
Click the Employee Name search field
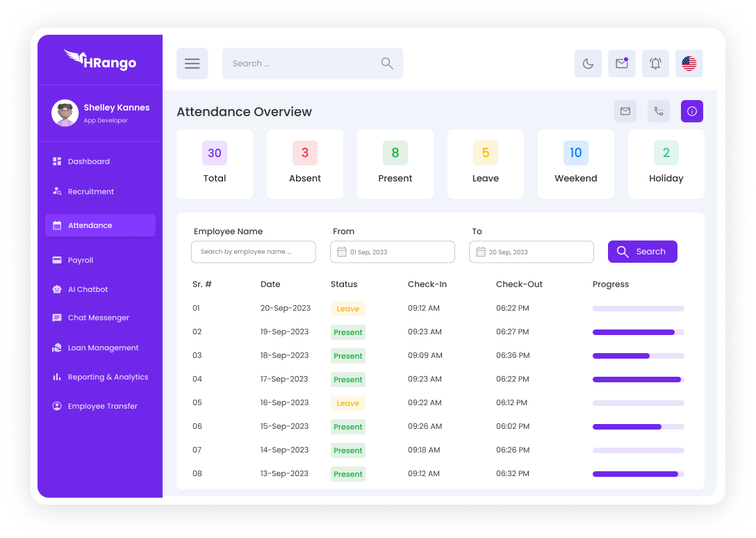(253, 252)
